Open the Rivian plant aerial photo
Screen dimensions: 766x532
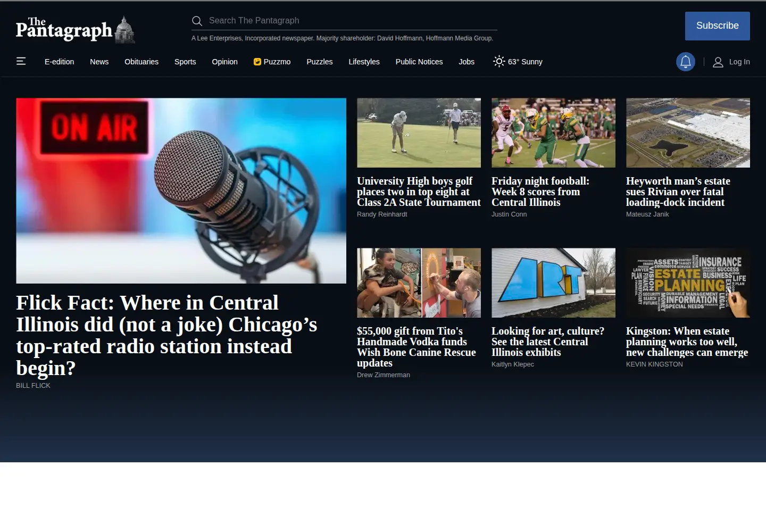(x=688, y=132)
